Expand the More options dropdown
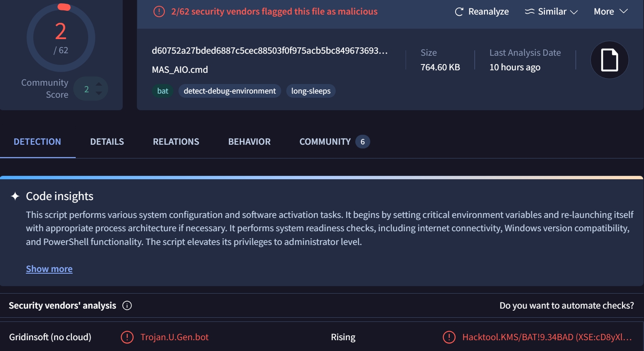644x351 pixels. pyautogui.click(x=610, y=12)
